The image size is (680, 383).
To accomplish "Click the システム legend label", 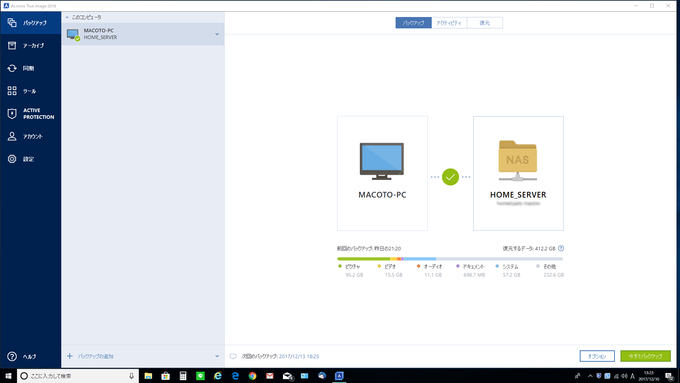I will pos(510,267).
